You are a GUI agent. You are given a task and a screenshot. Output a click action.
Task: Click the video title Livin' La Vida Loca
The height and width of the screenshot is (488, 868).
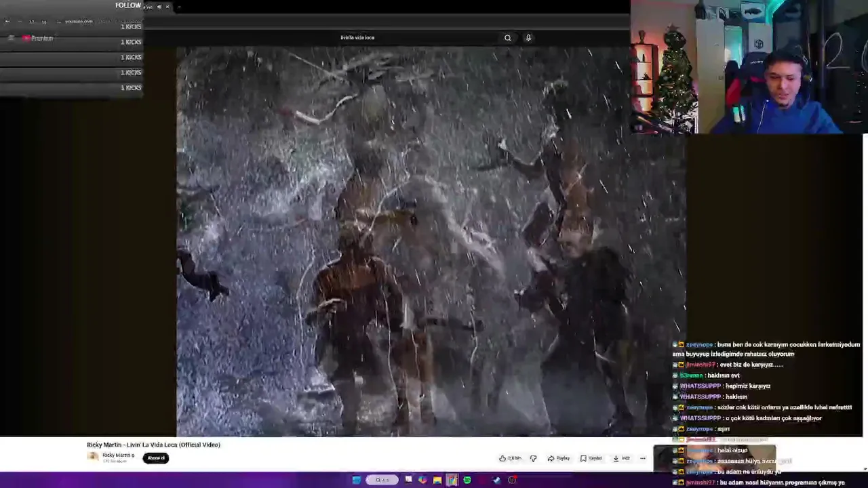[153, 445]
